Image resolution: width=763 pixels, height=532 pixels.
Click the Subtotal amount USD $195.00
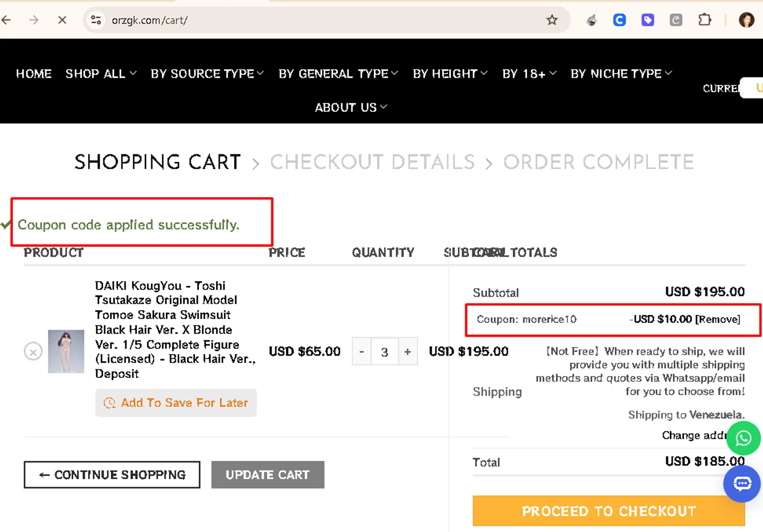[705, 292]
